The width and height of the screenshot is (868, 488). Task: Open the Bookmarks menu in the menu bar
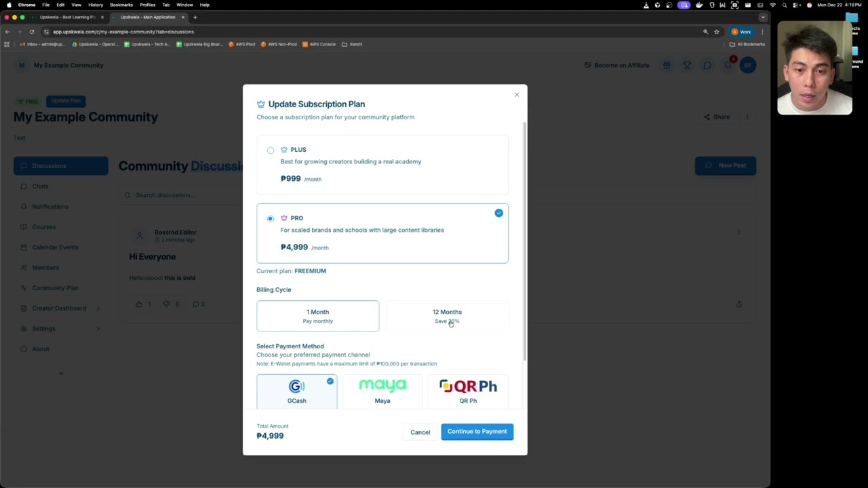121,5
